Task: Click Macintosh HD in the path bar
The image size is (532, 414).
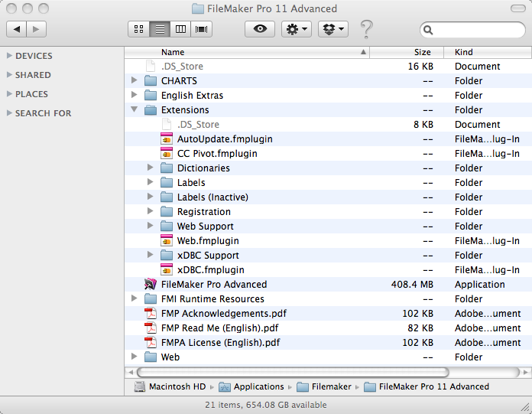Action: (170, 386)
